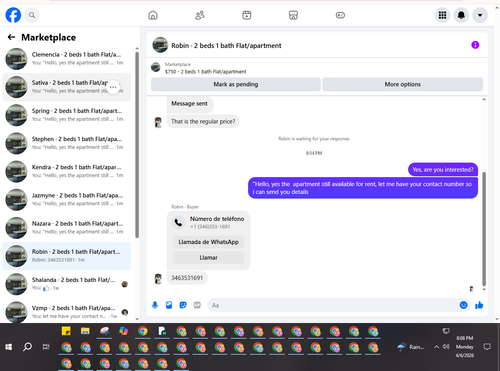
Task: Open the Jazmyne conversation
Action: point(67,199)
